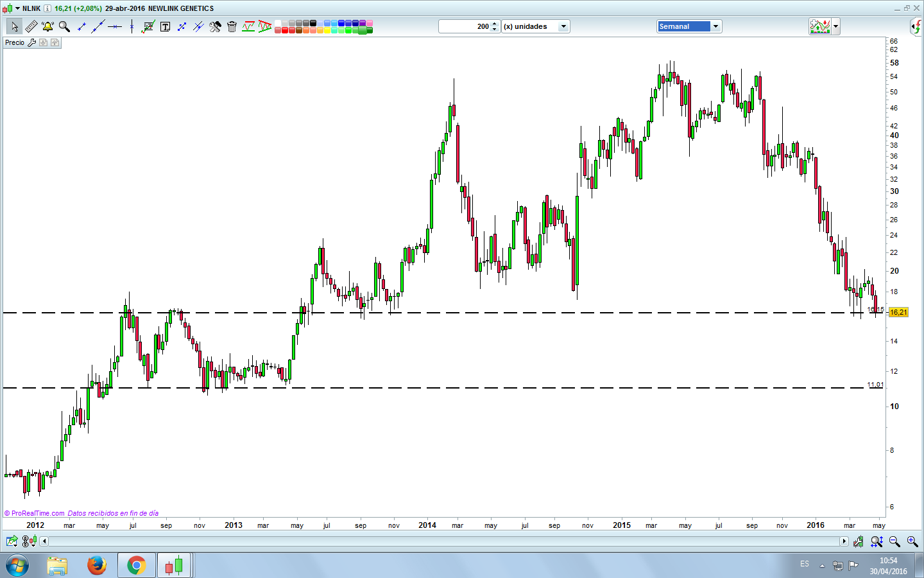924x578 pixels.
Task: Select the short line segment drawing tool
Action: pos(81,26)
